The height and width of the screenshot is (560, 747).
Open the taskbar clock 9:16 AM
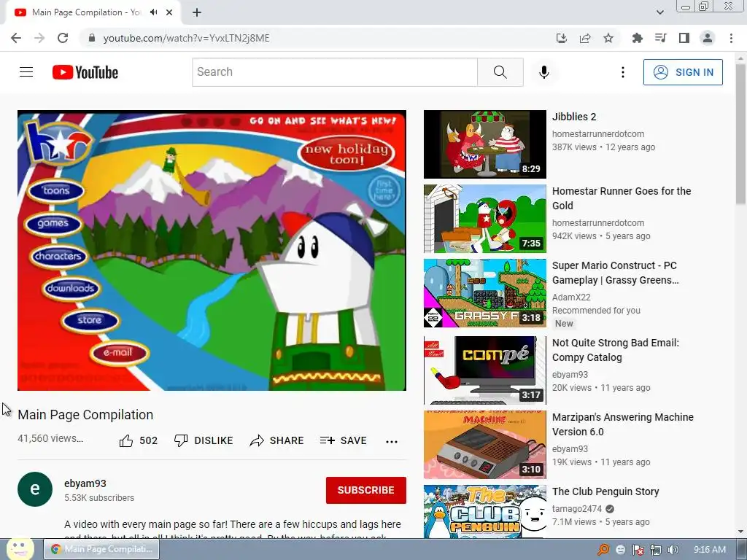point(709,550)
